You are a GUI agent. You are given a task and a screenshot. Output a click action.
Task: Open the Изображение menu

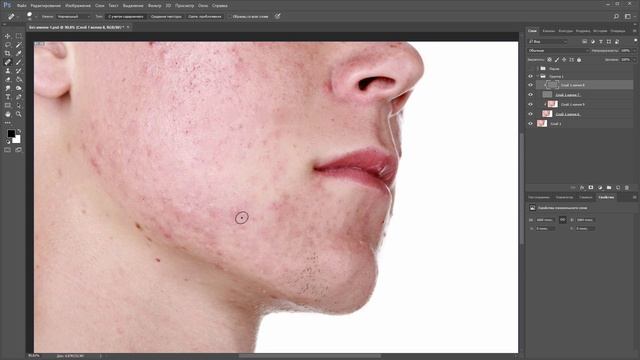[78, 6]
